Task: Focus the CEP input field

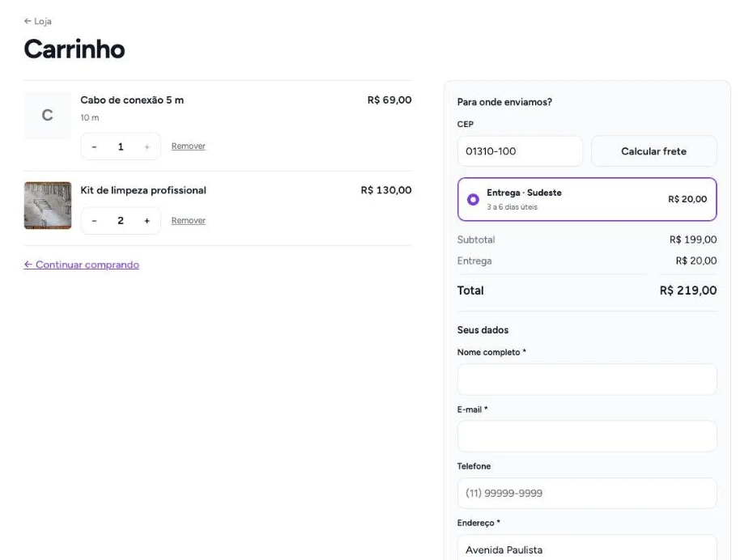Action: [x=520, y=151]
